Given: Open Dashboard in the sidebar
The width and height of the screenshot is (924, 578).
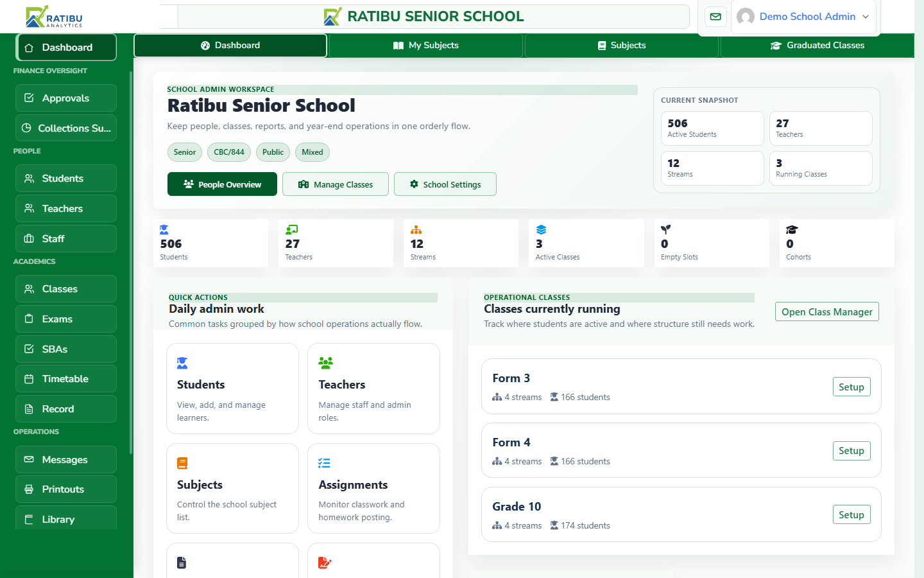Looking at the screenshot, I should (66, 48).
